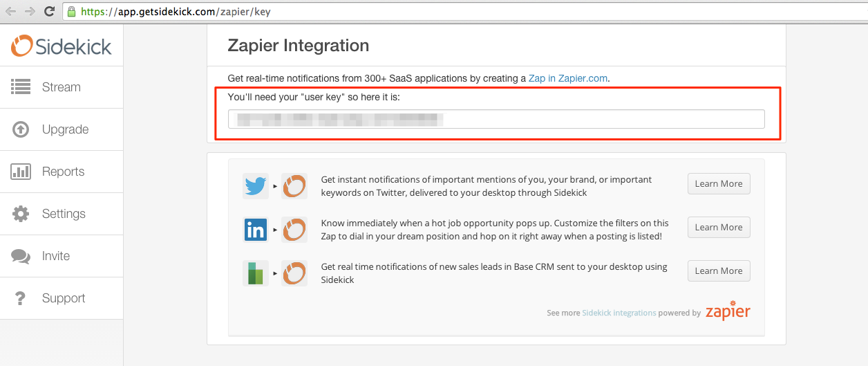Learn more about the Twitter zap
Viewport: 868px width, 366px height.
tap(719, 183)
